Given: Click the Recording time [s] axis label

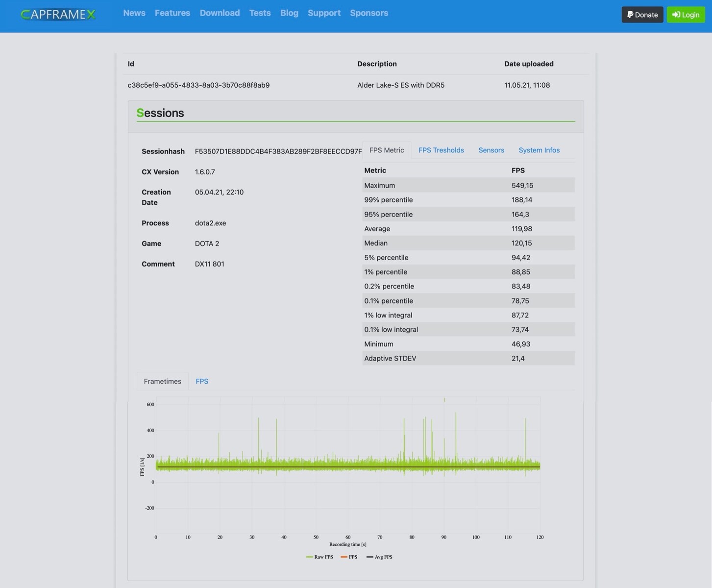Looking at the screenshot, I should 348,544.
